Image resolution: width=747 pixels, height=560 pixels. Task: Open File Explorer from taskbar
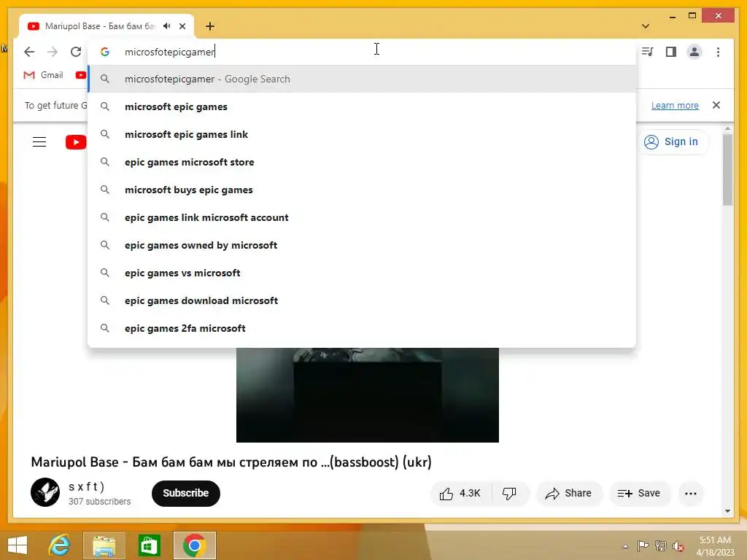tap(104, 545)
